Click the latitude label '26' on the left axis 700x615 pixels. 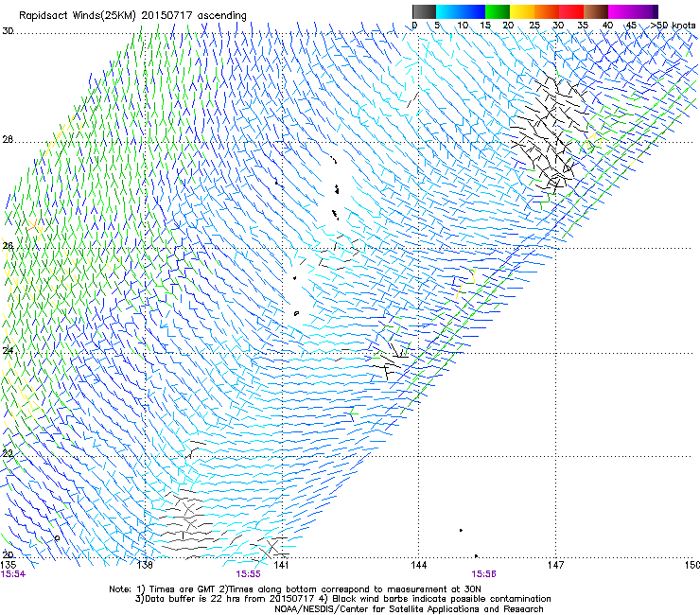tap(8, 246)
